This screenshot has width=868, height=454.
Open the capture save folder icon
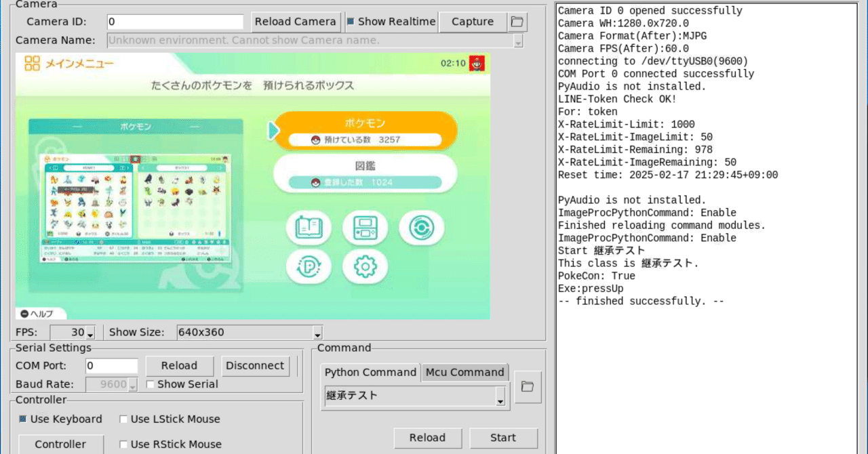click(x=517, y=22)
